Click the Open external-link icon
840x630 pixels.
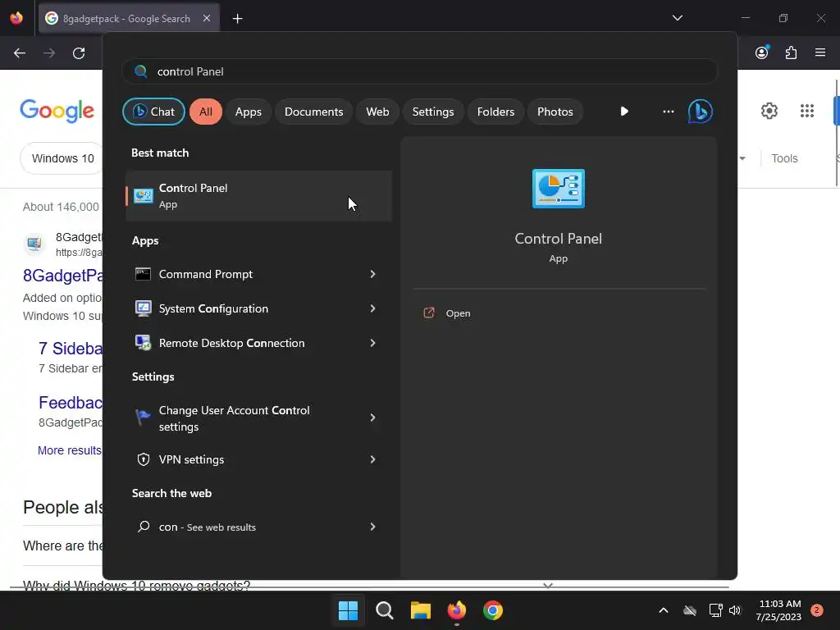tap(428, 313)
